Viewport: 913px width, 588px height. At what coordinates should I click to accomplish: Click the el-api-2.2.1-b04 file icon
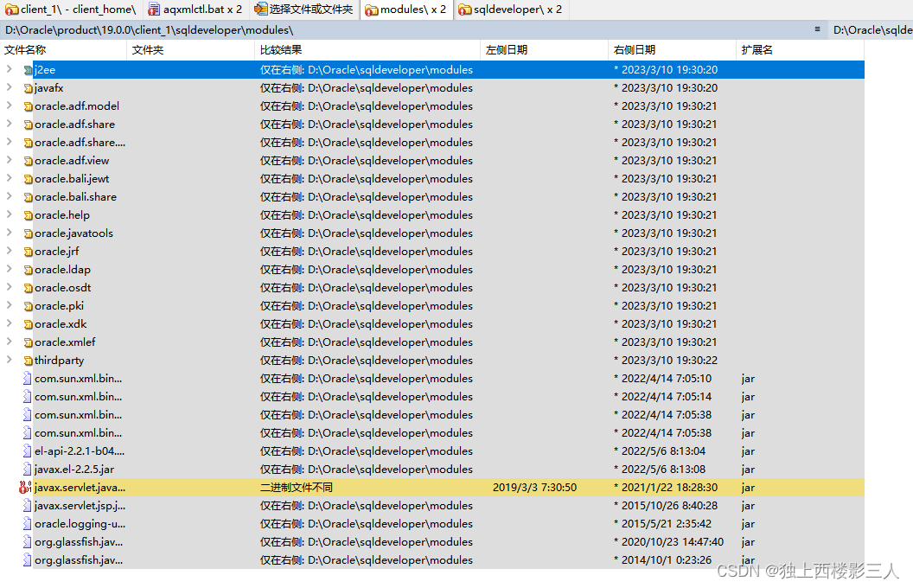tap(28, 451)
